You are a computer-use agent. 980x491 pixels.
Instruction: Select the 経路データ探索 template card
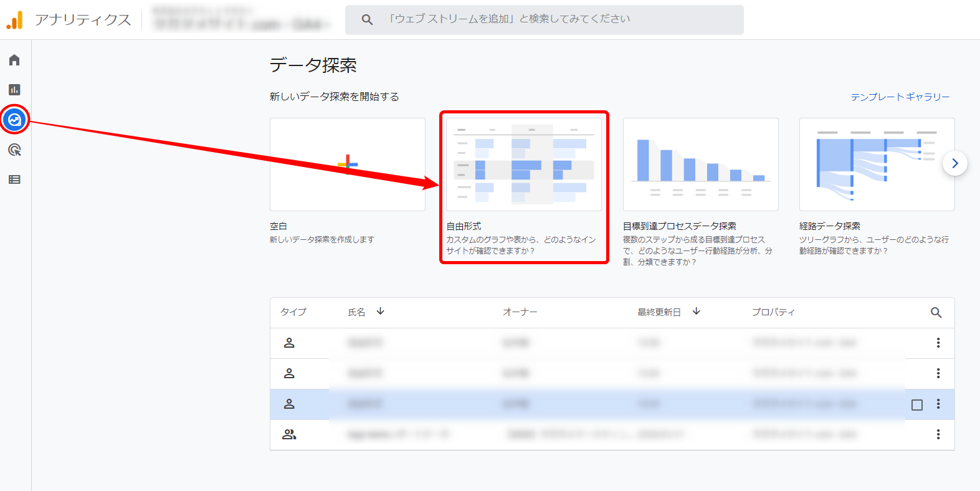(877, 164)
